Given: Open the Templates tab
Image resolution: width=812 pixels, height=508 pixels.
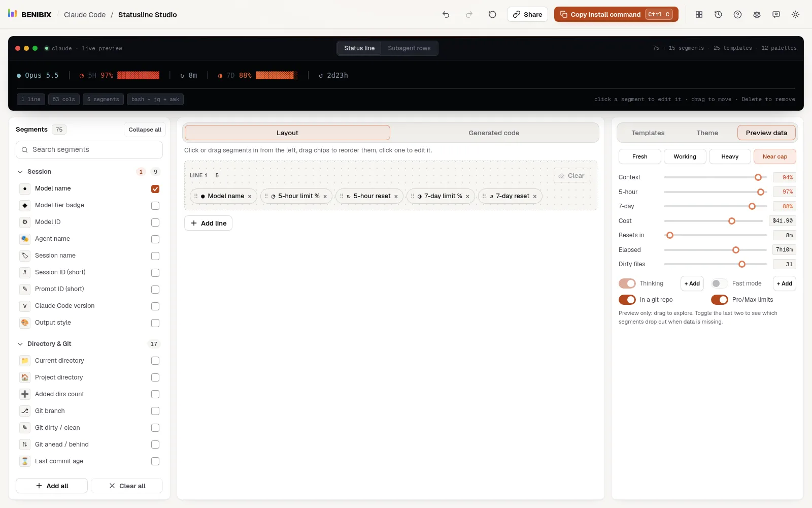Looking at the screenshot, I should [x=648, y=133].
